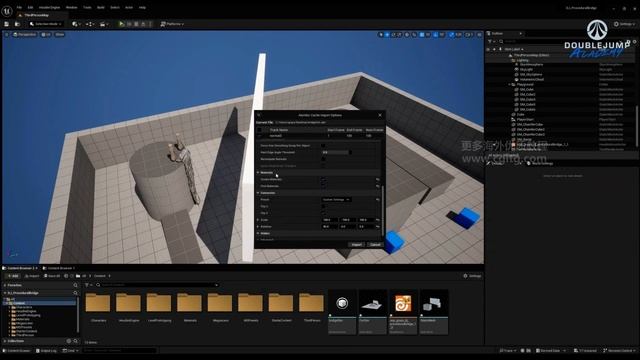
Task: Click the green Play button
Action: [121, 24]
